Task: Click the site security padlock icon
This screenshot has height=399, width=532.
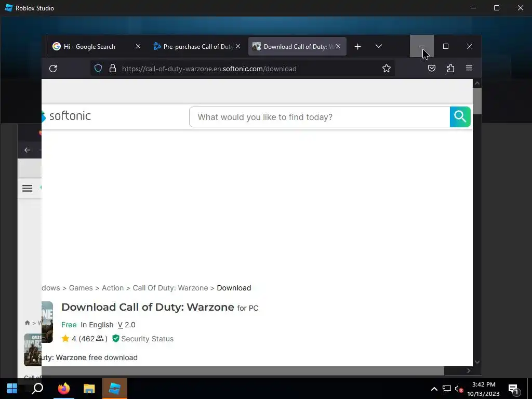Action: pos(113,69)
